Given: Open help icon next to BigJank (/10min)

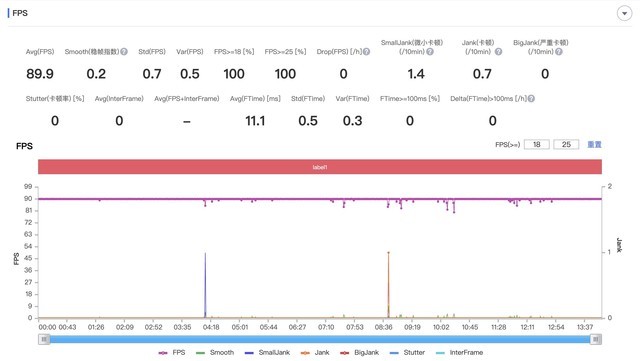Looking at the screenshot, I should (x=559, y=52).
